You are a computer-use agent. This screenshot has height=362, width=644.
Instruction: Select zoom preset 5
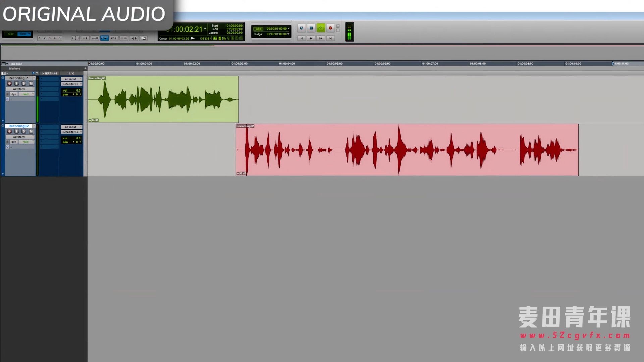coord(60,38)
